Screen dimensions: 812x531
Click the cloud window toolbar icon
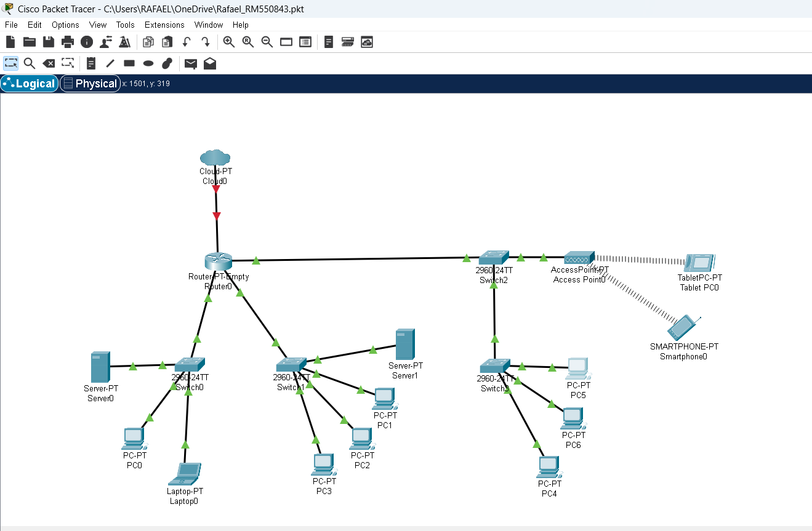pos(367,42)
